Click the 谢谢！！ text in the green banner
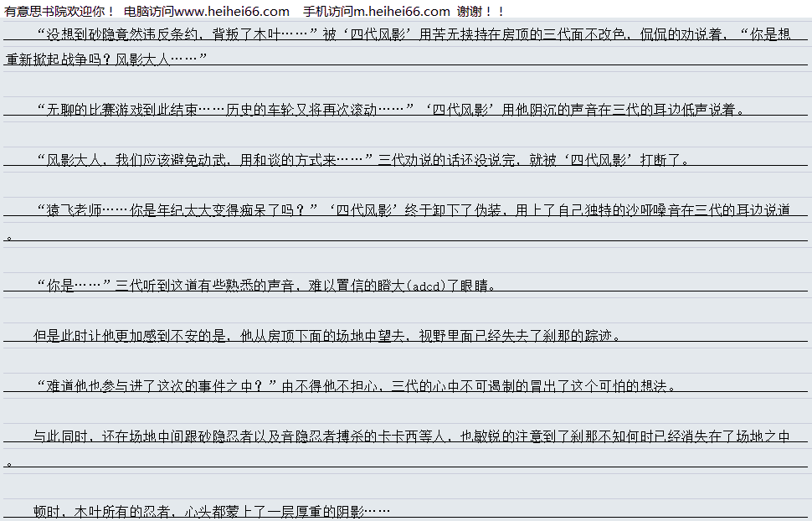Screen dimensions: 812x521 [x=481, y=11]
